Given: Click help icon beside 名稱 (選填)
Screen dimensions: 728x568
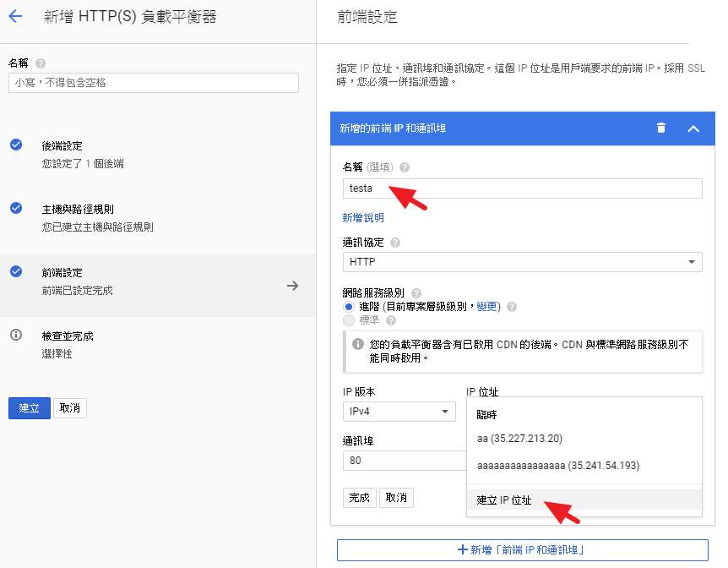Looking at the screenshot, I should 405,167.
